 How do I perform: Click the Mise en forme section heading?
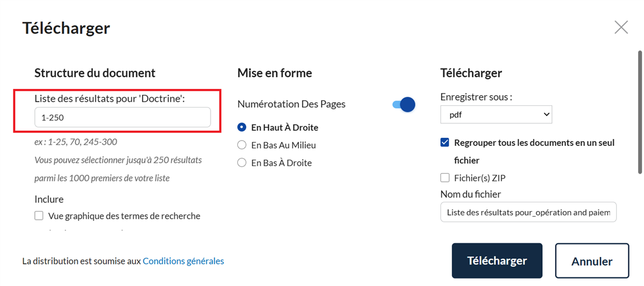pos(275,73)
